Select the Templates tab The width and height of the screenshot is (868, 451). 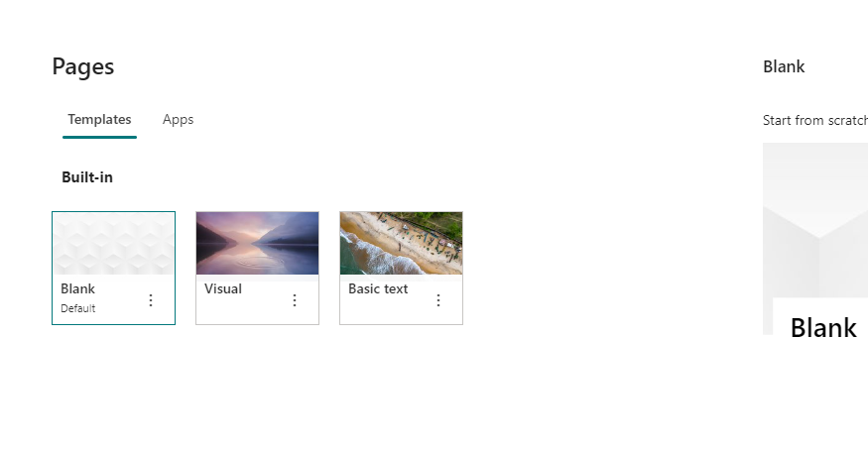(99, 120)
